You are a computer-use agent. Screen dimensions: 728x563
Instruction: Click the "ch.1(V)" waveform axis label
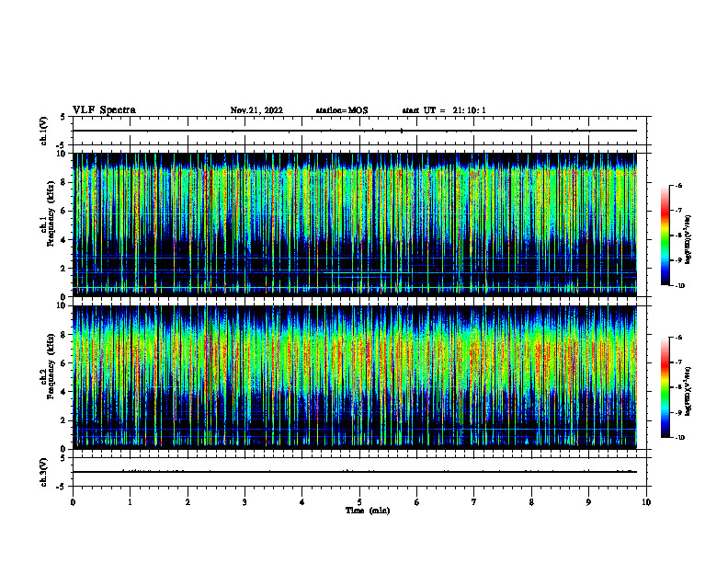(43, 131)
